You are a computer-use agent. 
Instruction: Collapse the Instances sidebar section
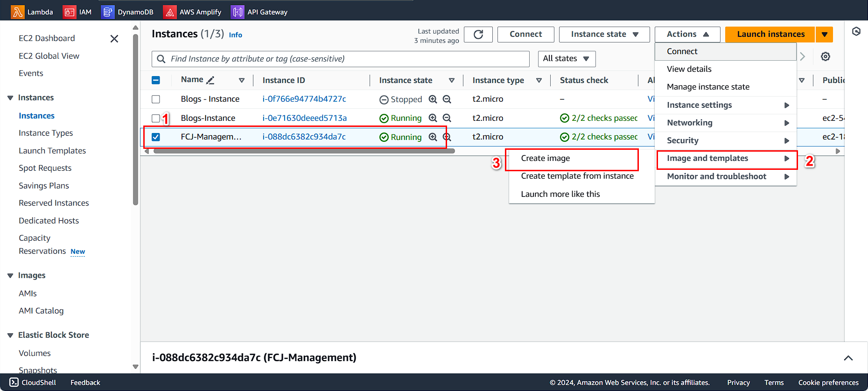click(10, 98)
